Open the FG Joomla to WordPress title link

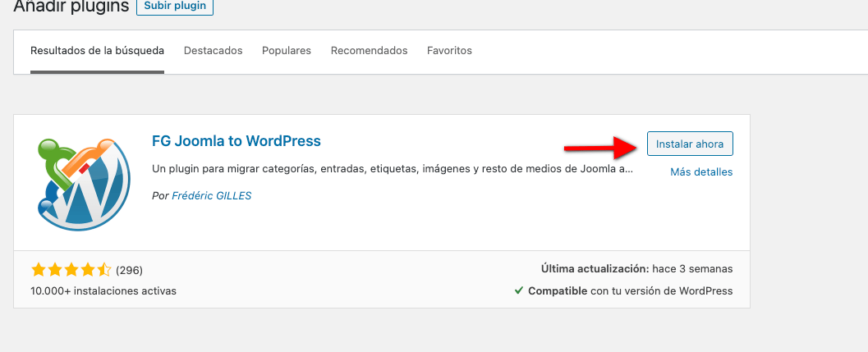click(237, 141)
